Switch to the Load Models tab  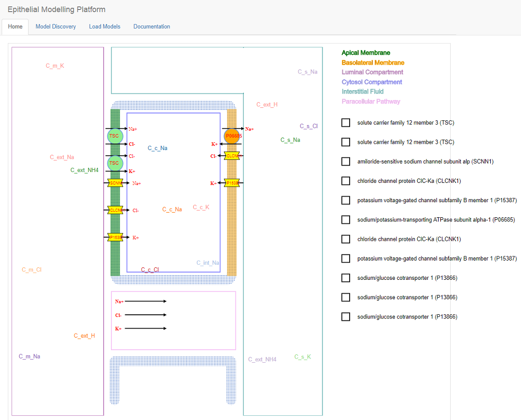105,27
